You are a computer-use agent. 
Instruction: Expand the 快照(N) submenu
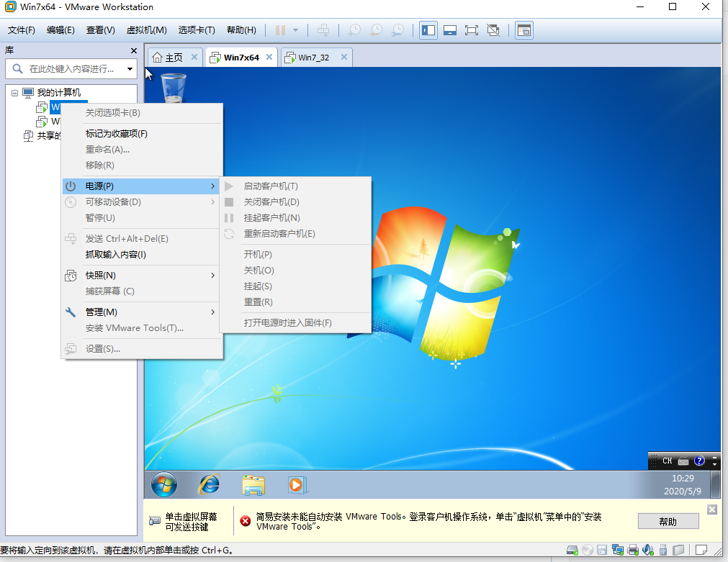(x=142, y=275)
